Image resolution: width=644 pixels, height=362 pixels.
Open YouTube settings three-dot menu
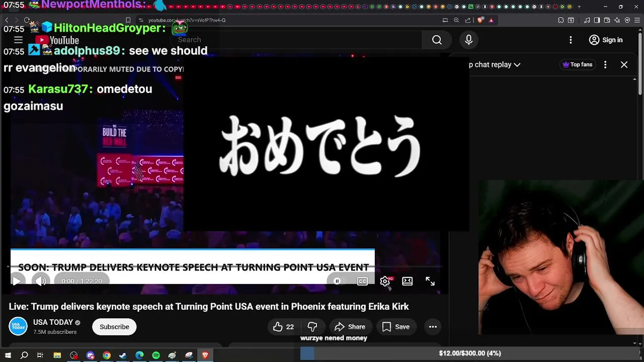[571, 40]
